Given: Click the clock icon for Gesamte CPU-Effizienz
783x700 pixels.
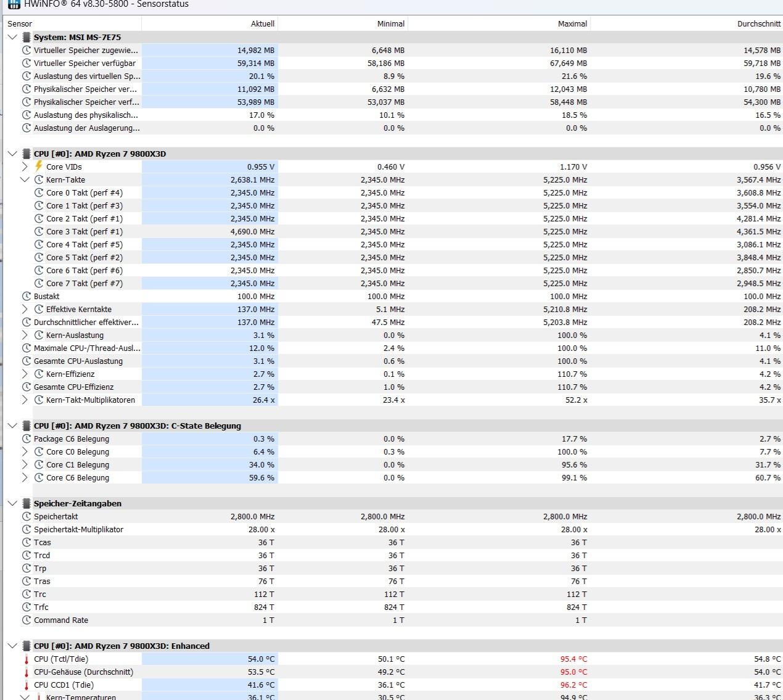Looking at the screenshot, I should coord(27,387).
